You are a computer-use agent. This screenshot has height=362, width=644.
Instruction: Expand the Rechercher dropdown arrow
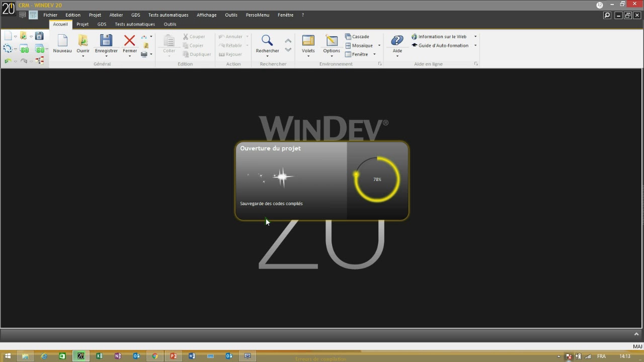(267, 56)
